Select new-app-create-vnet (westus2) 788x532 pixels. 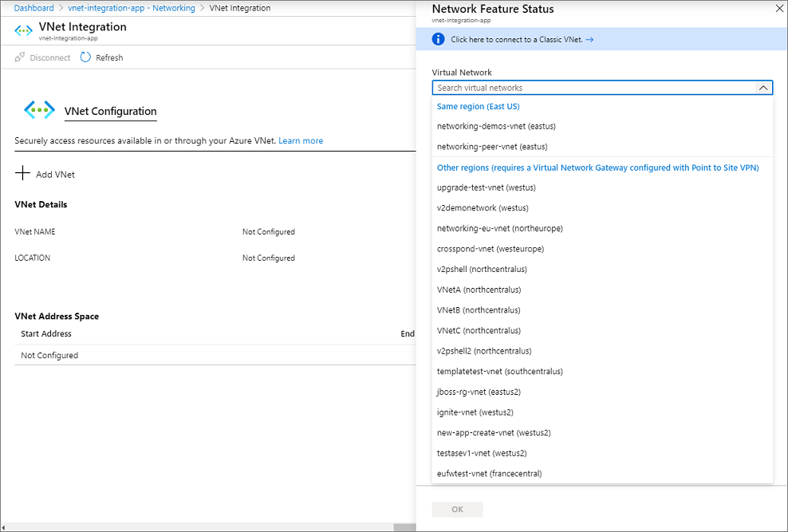[602, 432]
